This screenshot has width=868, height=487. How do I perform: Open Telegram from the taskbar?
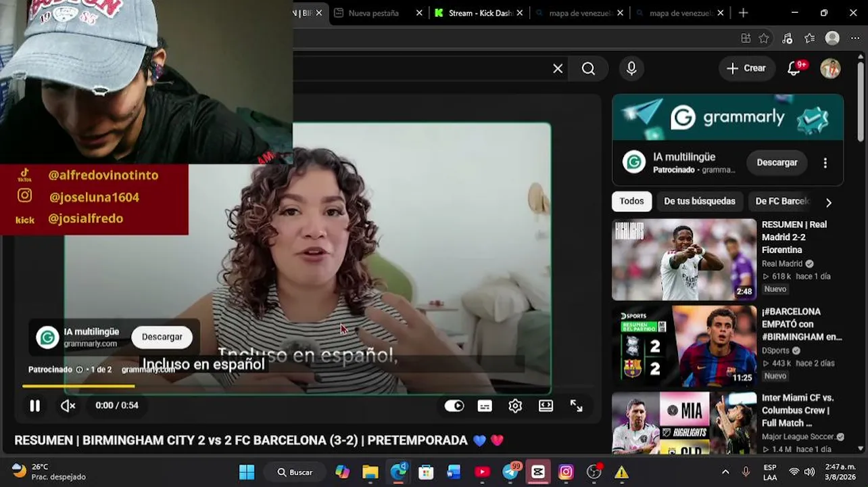pyautogui.click(x=510, y=472)
